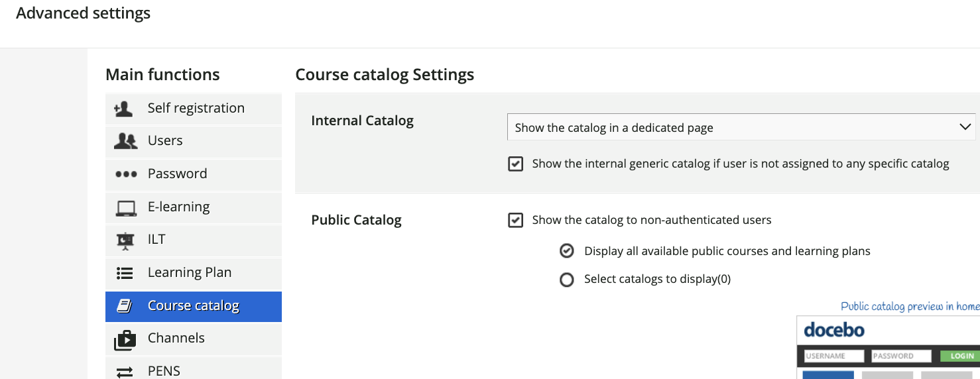Click the E-learning laptop icon
This screenshot has height=379, width=980.
click(x=125, y=208)
